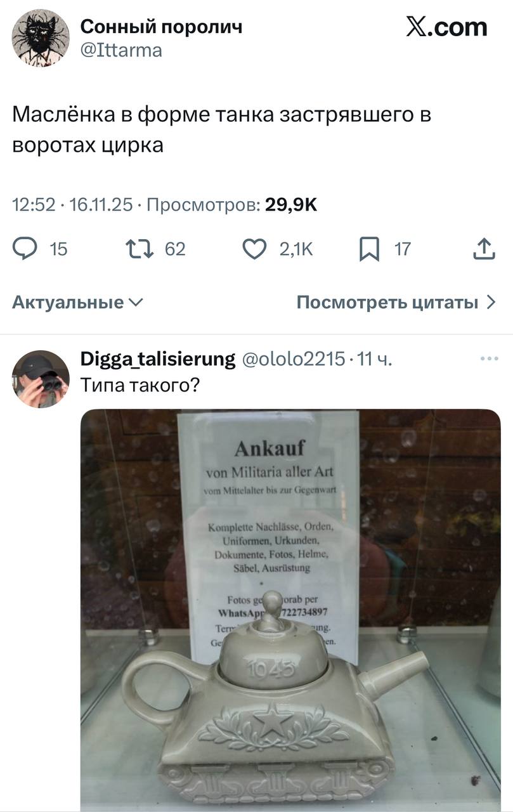The image size is (513, 812).
Task: Open Посмотреть цитаты chevron link
Action: coord(396,303)
